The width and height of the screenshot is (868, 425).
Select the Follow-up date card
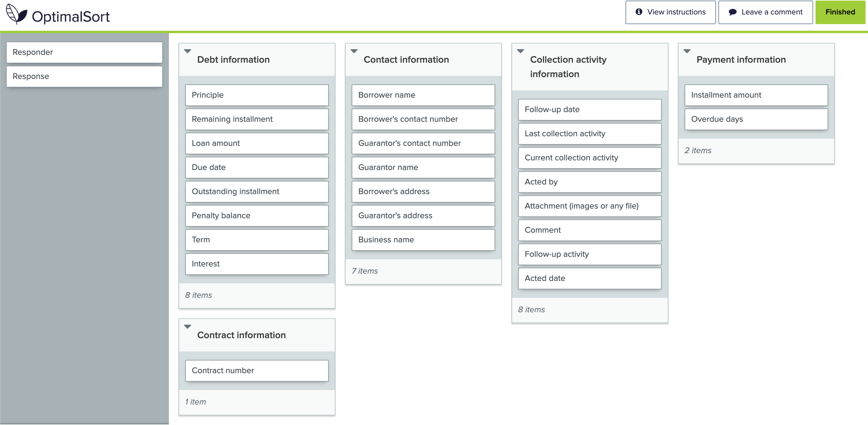(x=590, y=109)
